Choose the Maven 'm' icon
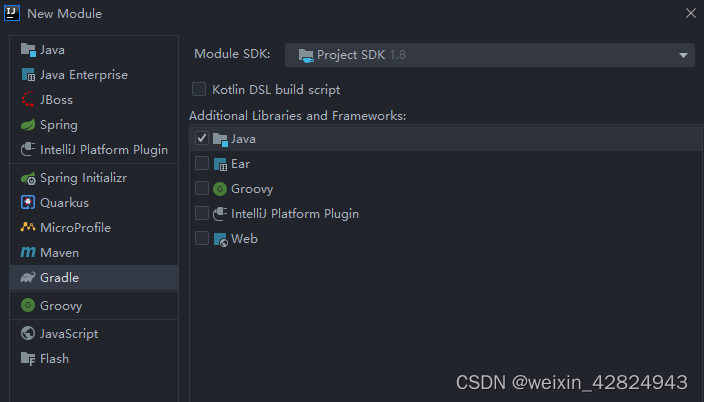704x402 pixels. pos(28,252)
